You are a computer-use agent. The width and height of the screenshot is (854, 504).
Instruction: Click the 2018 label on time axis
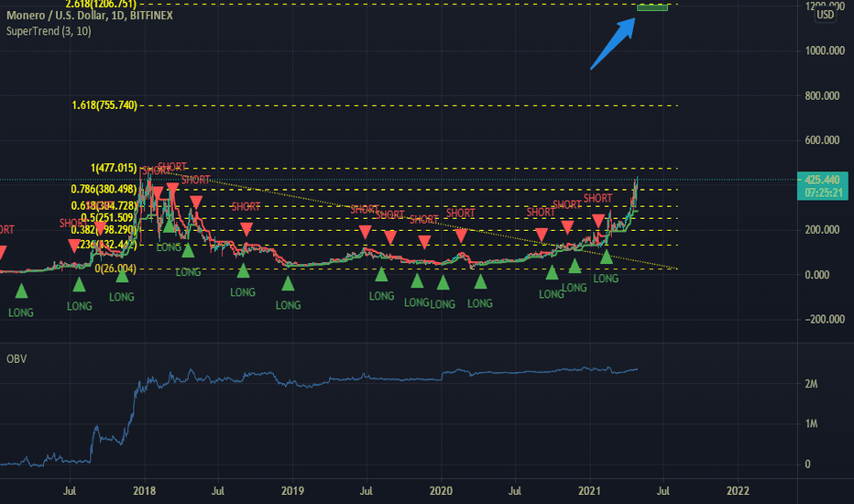tap(145, 491)
